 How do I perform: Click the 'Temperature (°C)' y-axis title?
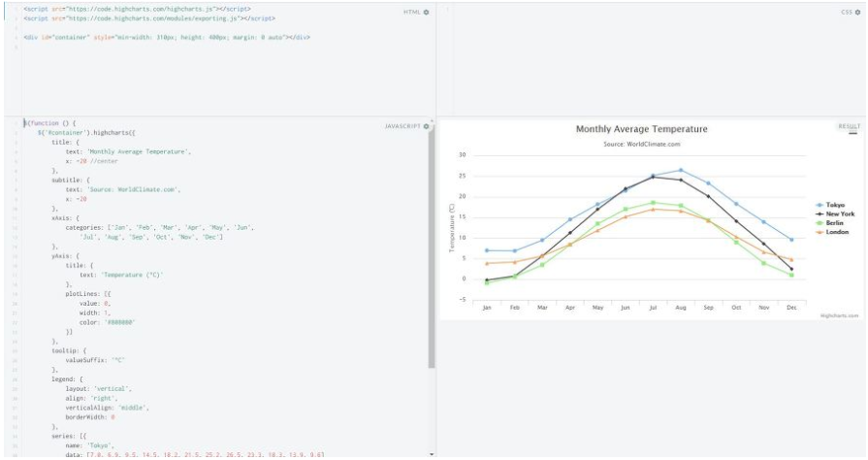click(x=452, y=228)
